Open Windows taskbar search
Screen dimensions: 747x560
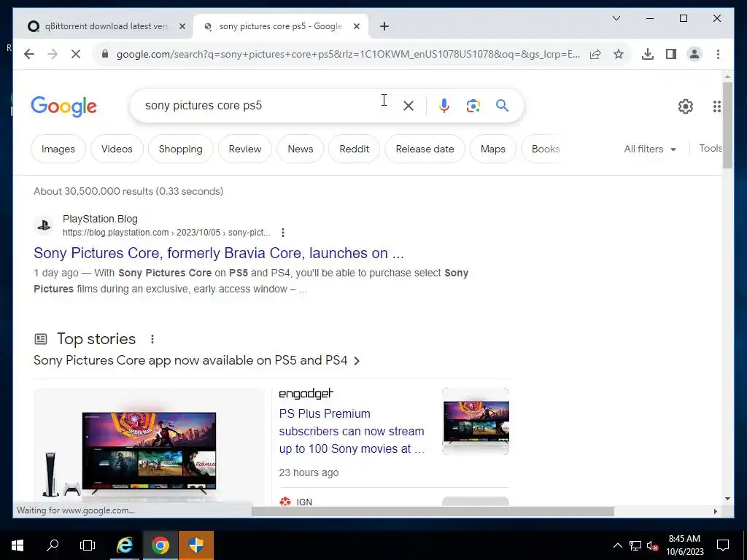click(x=53, y=545)
